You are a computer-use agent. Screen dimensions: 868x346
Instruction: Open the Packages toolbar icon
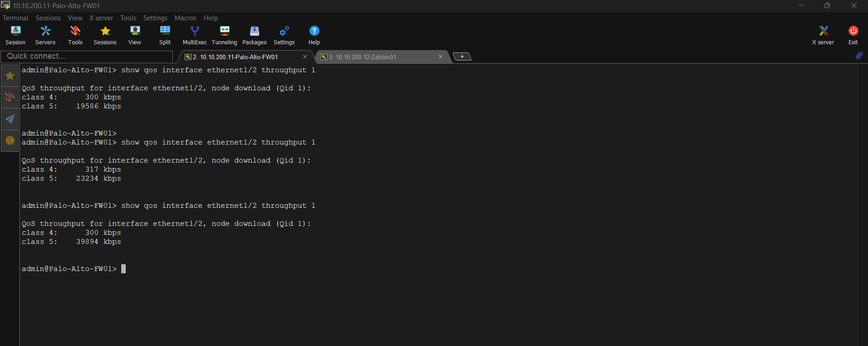tap(254, 35)
